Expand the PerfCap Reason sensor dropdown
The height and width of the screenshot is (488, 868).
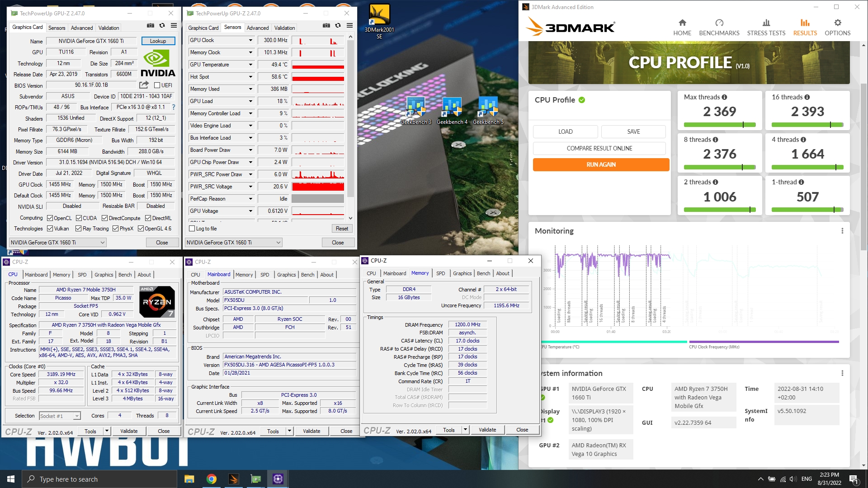pyautogui.click(x=250, y=199)
